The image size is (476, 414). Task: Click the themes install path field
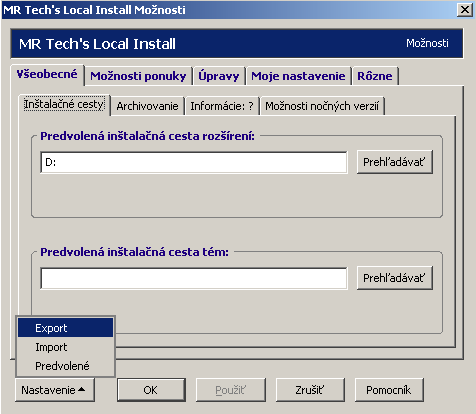click(x=194, y=278)
